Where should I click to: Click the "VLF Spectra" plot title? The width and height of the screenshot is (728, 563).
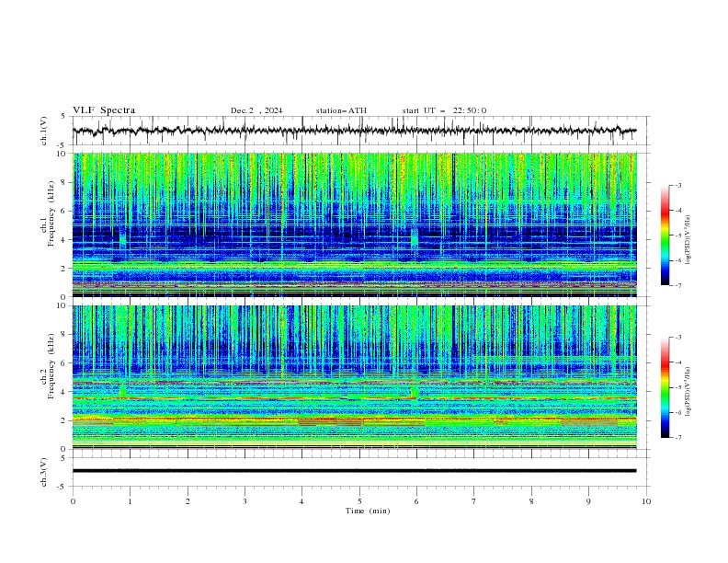(x=104, y=110)
